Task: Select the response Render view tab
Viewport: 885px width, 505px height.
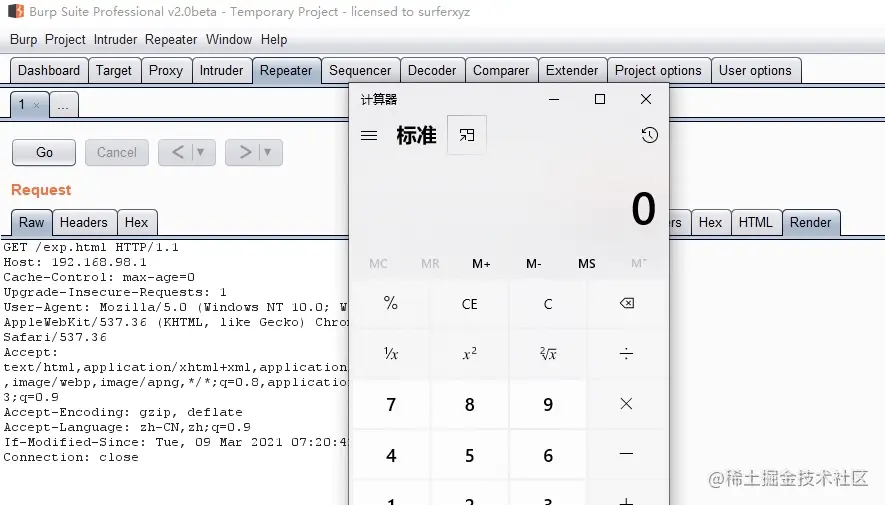Action: click(810, 222)
